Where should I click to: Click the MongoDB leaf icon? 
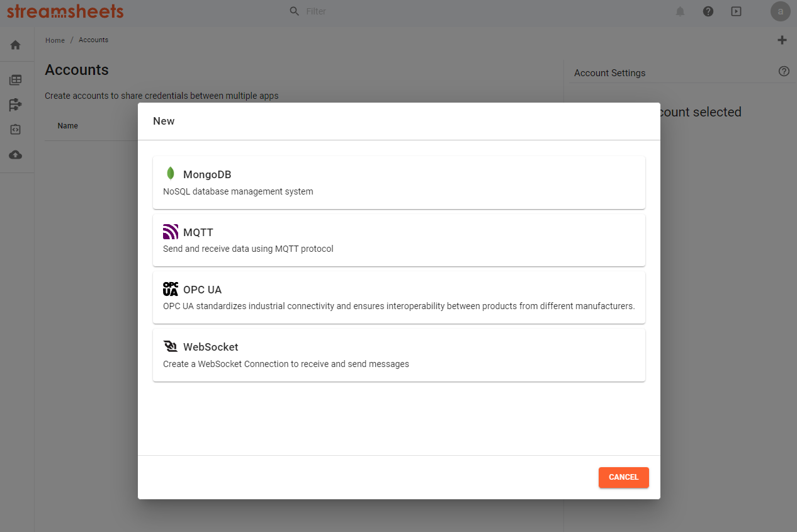pos(170,174)
